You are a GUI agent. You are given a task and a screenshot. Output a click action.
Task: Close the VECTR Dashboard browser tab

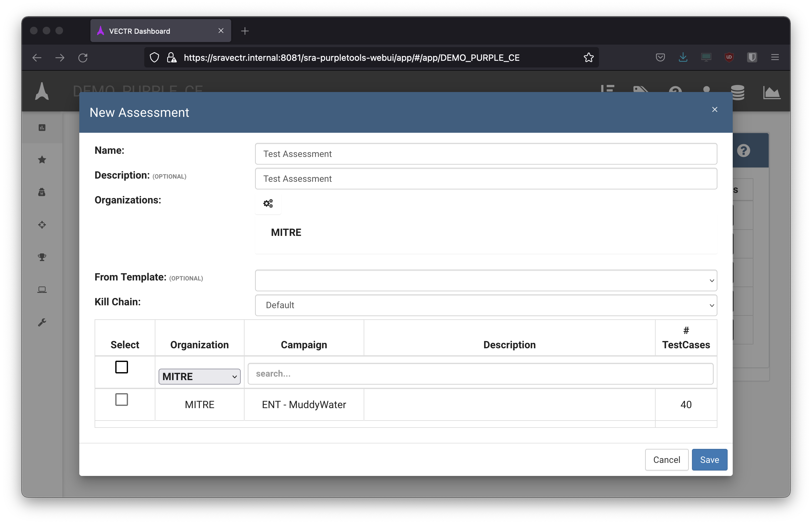tap(221, 31)
